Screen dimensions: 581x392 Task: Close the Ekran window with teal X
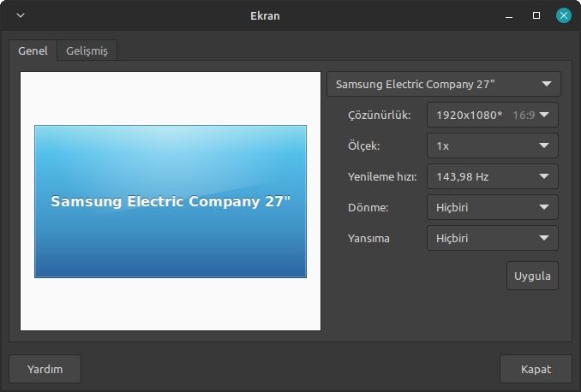tap(564, 15)
